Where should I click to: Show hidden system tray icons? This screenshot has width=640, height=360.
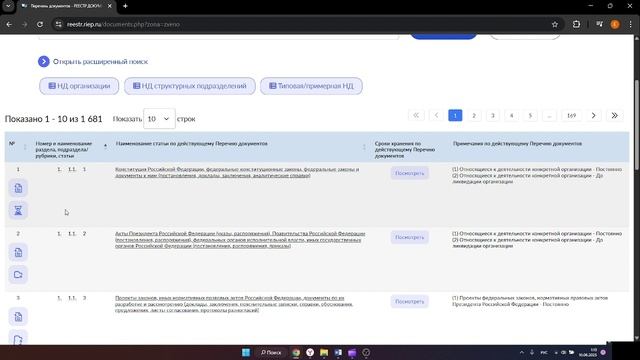pyautogui.click(x=522, y=353)
